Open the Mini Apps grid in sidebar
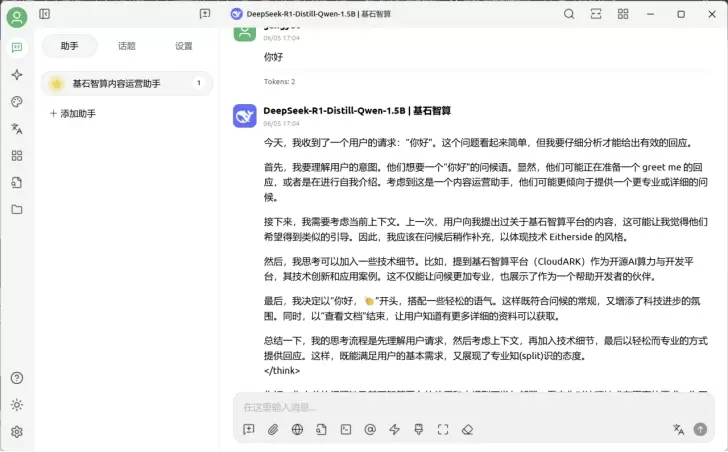The width and height of the screenshot is (728, 452). tap(16, 156)
